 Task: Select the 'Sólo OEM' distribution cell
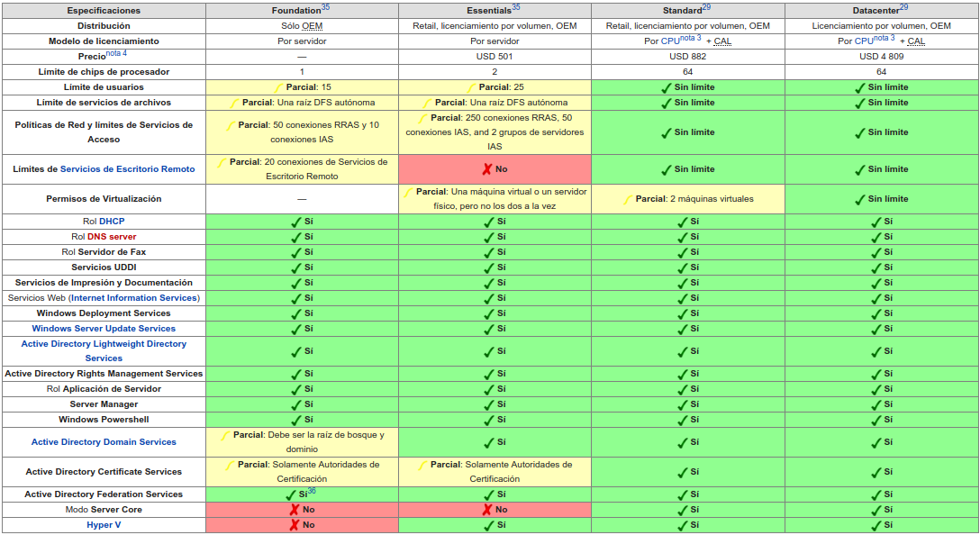click(302, 26)
